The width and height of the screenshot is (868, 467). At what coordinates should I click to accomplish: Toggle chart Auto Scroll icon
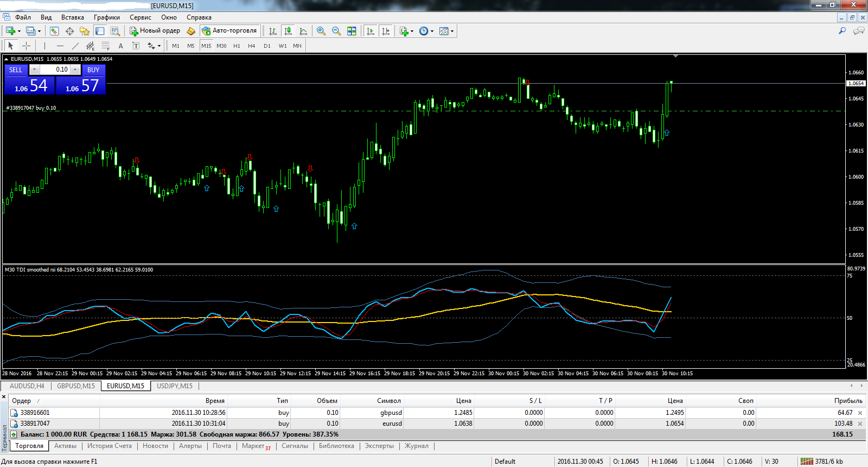point(371,31)
